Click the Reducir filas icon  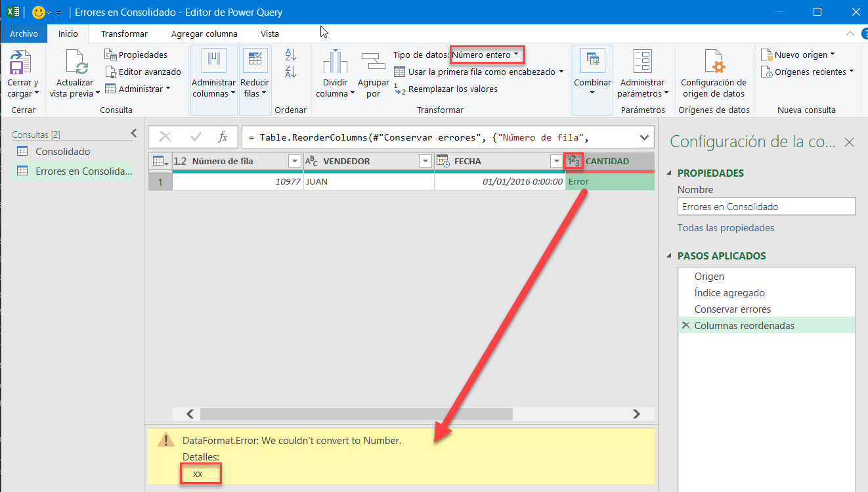(255, 61)
